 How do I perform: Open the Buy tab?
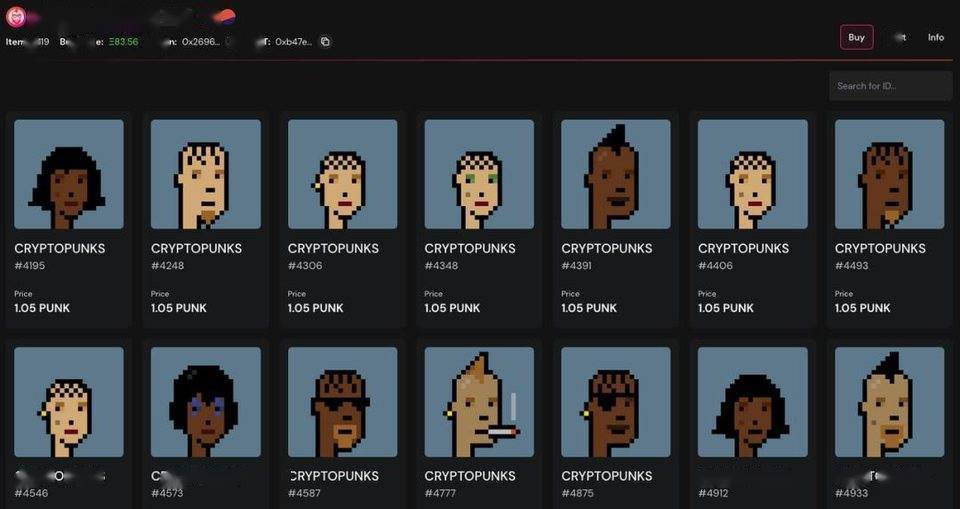click(856, 37)
